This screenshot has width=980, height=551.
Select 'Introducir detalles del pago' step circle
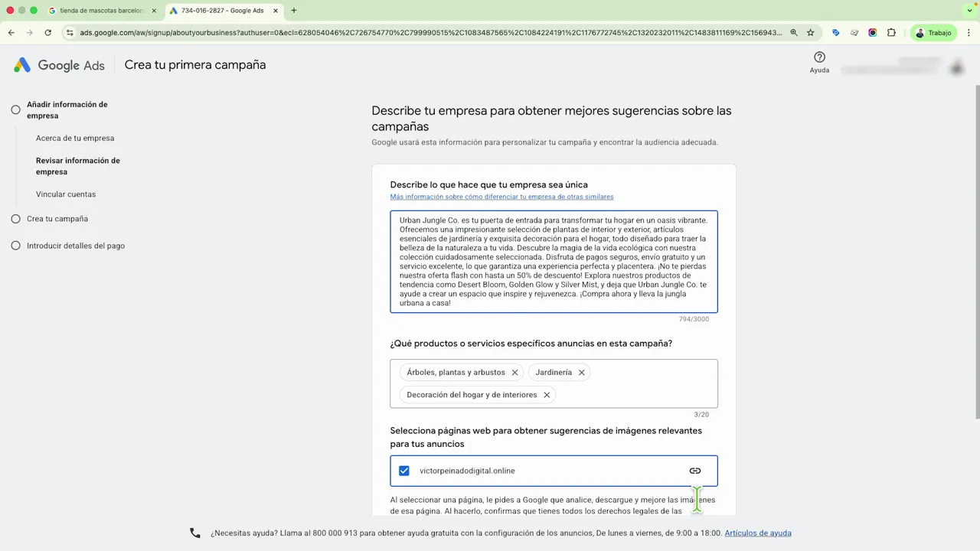tap(15, 246)
